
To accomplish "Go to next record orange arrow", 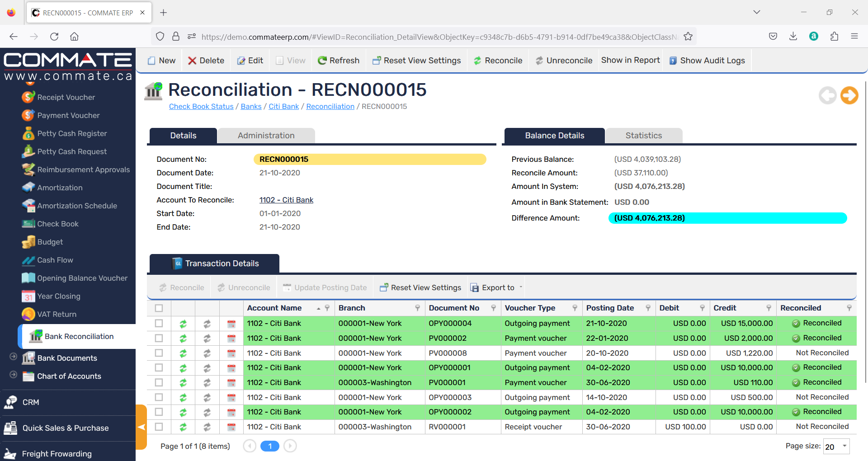I will pyautogui.click(x=849, y=95).
